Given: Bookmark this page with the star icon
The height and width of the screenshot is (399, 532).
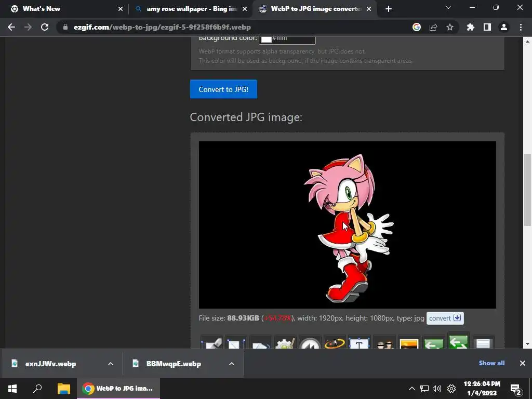Looking at the screenshot, I should pyautogui.click(x=450, y=27).
